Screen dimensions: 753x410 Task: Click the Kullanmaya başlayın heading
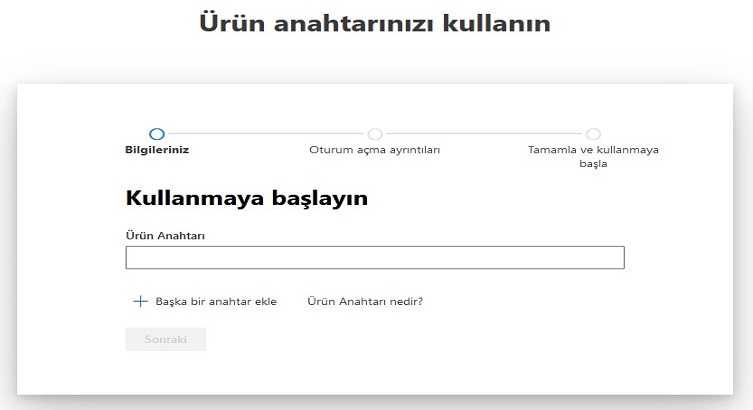tap(247, 199)
